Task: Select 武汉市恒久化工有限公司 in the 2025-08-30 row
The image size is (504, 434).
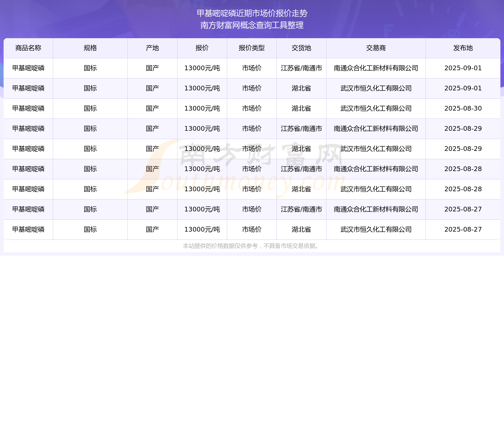Action: (x=376, y=108)
